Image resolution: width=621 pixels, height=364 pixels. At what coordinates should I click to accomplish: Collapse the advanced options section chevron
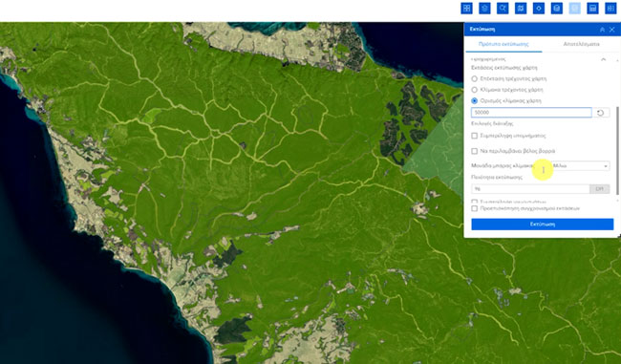click(603, 59)
